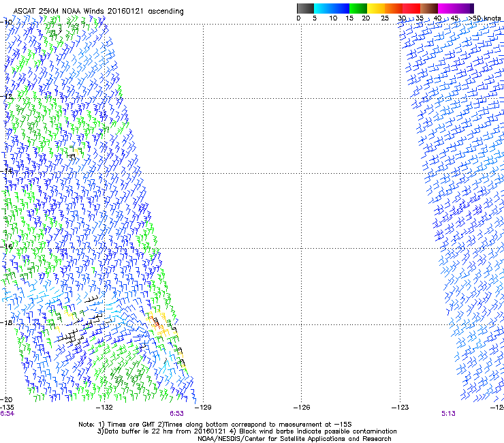This screenshot has height=443, width=504.
Task: Click the ">50 knots" legend label
Action: [484, 18]
